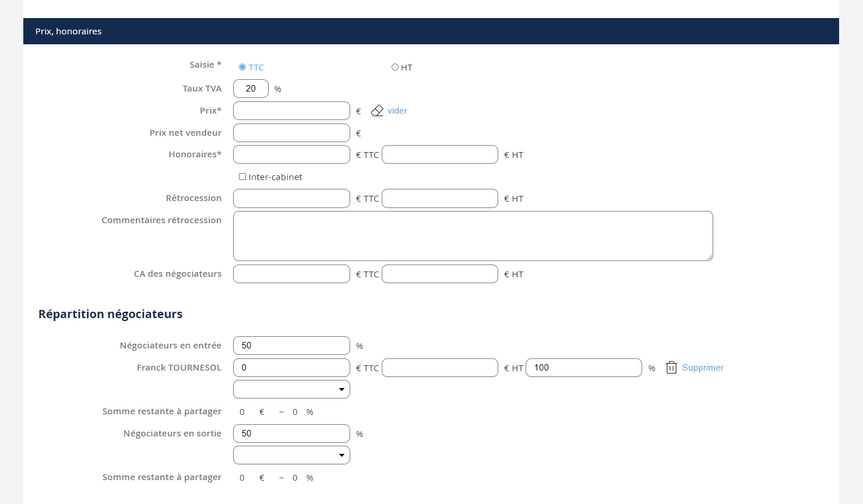Click the trash icon for Franck TOURNESOL
The height and width of the screenshot is (504, 863).
coord(671,368)
